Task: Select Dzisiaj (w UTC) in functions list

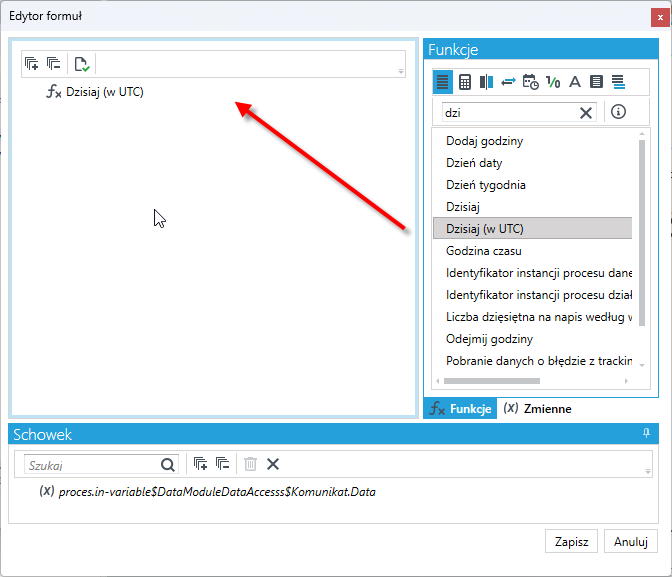Action: click(532, 228)
